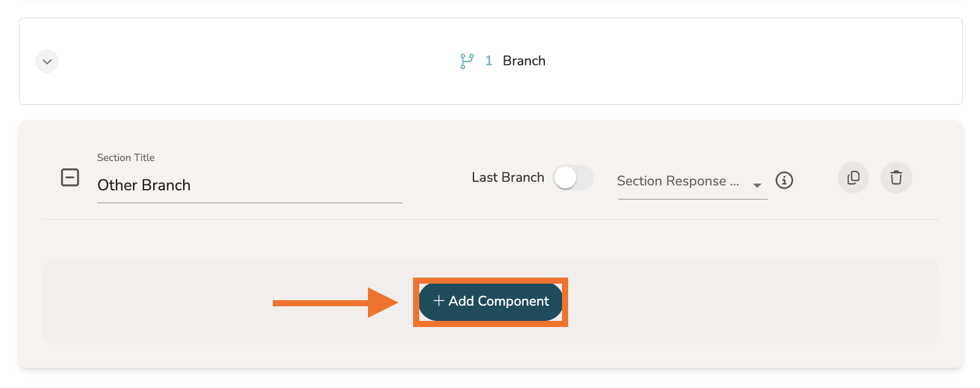Screen dimensions: 980x388
Task: Click the Section Title field with Other Branch
Action: coord(249,185)
